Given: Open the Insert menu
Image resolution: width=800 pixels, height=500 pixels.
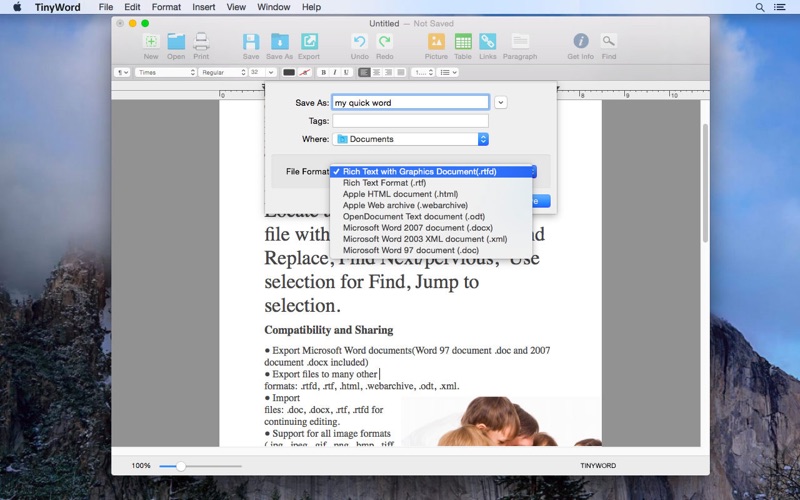Looking at the screenshot, I should click(x=204, y=7).
